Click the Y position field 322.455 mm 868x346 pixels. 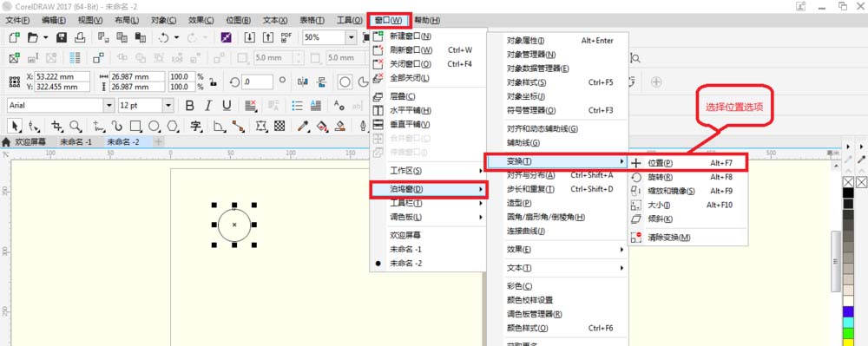62,87
